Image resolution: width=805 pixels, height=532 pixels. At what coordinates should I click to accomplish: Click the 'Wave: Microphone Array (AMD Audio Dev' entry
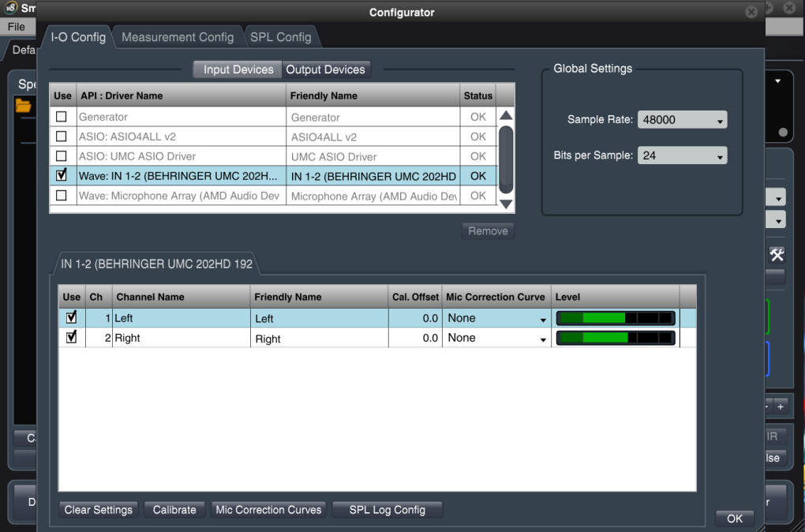[x=179, y=196]
